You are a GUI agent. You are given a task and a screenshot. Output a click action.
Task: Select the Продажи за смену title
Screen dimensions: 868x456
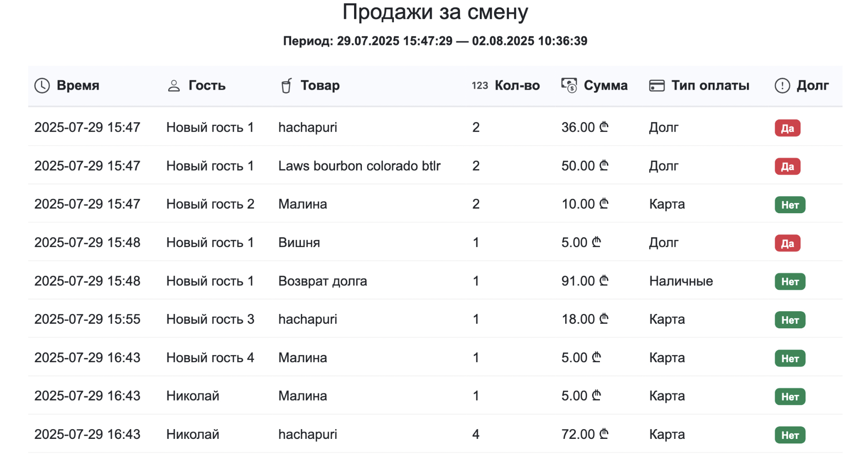pyautogui.click(x=434, y=12)
